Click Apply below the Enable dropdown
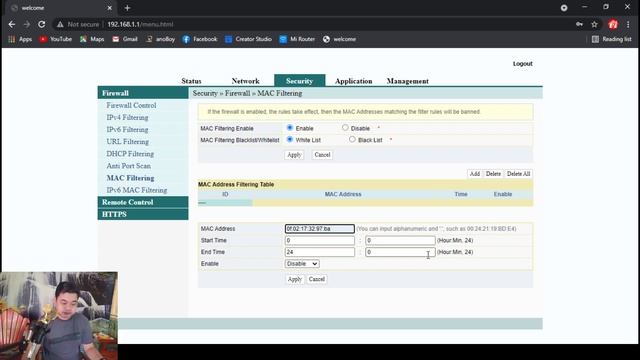The height and width of the screenshot is (360, 640). click(294, 279)
